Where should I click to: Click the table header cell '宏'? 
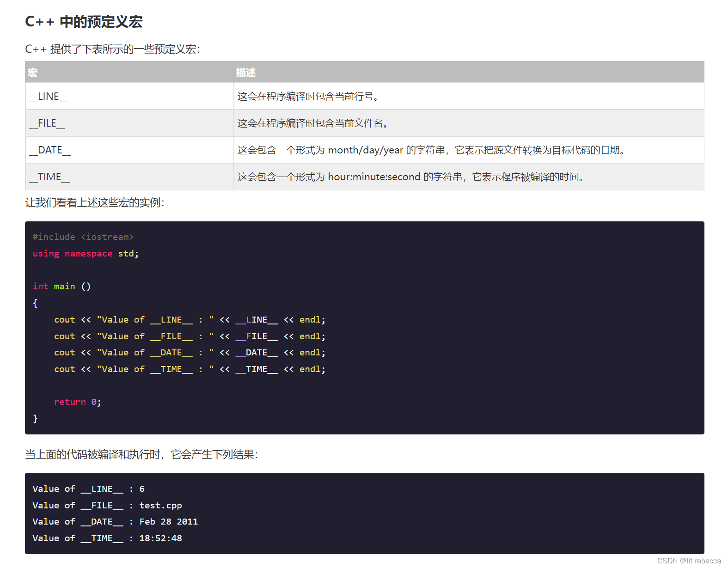click(129, 72)
